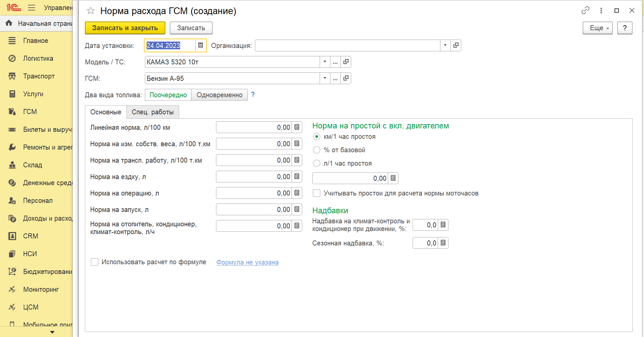Add form to favorites with star icon
The width and height of the screenshot is (644, 337).
pyautogui.click(x=91, y=11)
